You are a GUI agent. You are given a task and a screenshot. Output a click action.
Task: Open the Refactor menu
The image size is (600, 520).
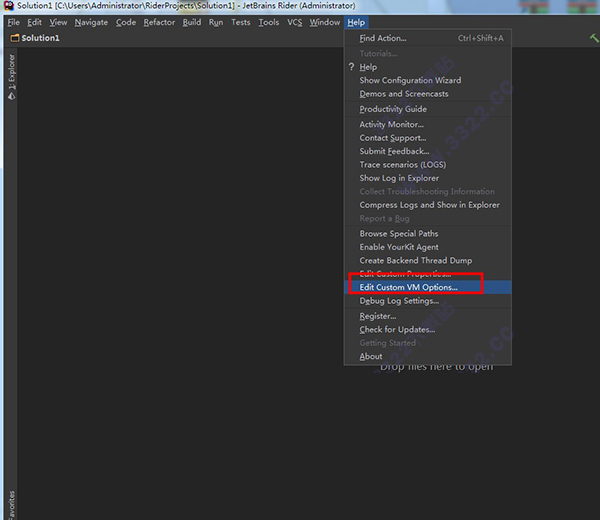click(159, 23)
